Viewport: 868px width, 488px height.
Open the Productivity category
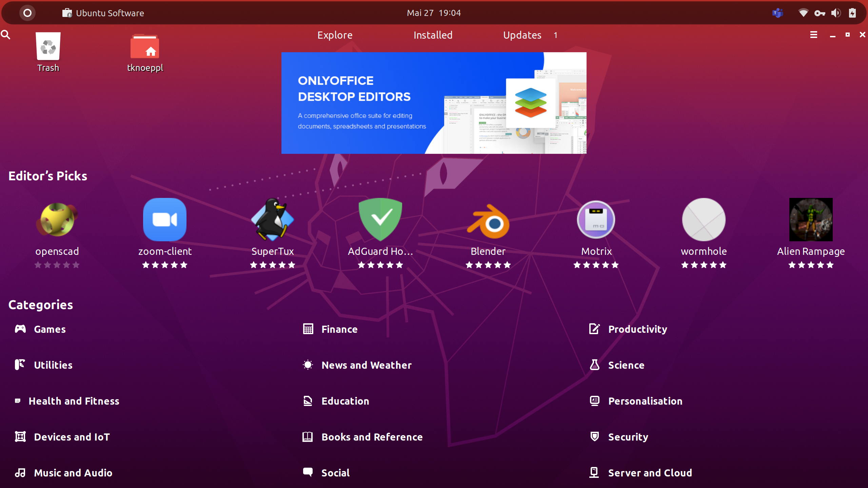click(637, 329)
